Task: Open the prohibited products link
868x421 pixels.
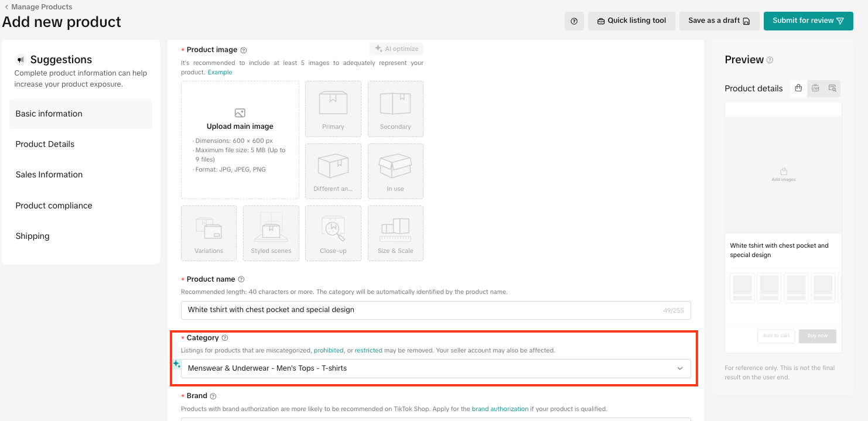Action: coord(329,350)
